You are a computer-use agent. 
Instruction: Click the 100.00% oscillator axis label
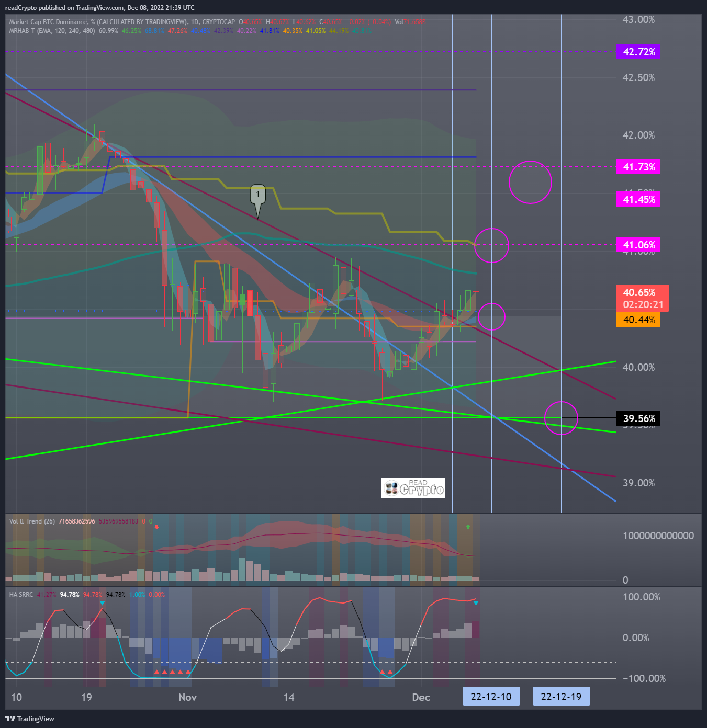641,597
